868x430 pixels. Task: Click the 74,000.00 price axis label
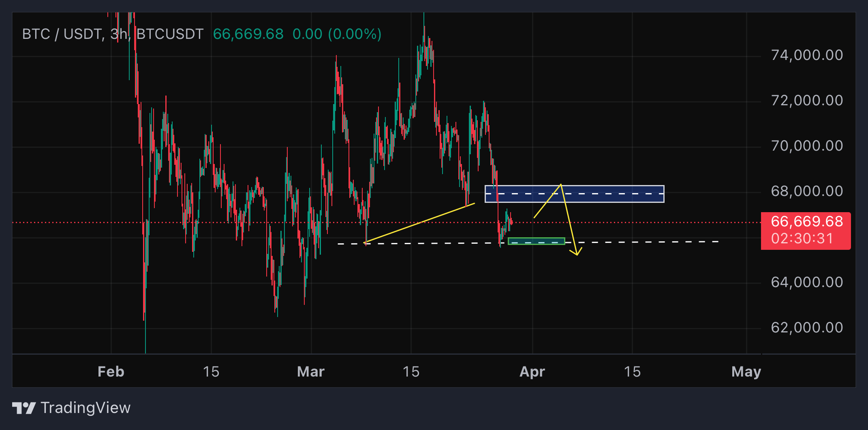click(x=806, y=55)
